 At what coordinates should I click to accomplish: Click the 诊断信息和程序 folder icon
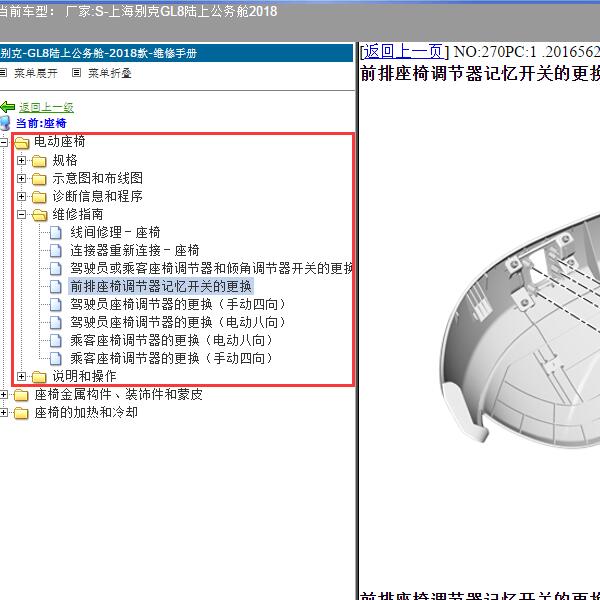[39, 197]
